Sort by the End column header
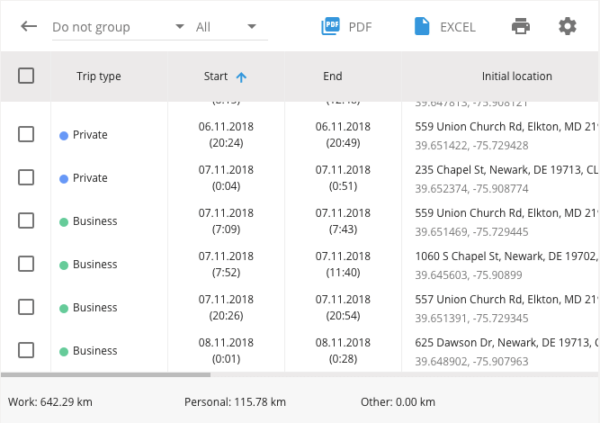This screenshot has height=423, width=600. coord(332,76)
